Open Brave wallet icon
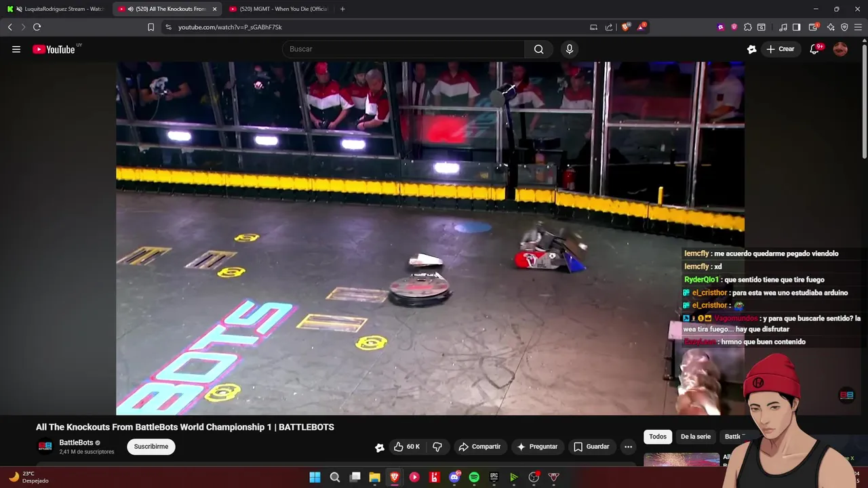Screen dimensions: 868x488 (x=813, y=27)
